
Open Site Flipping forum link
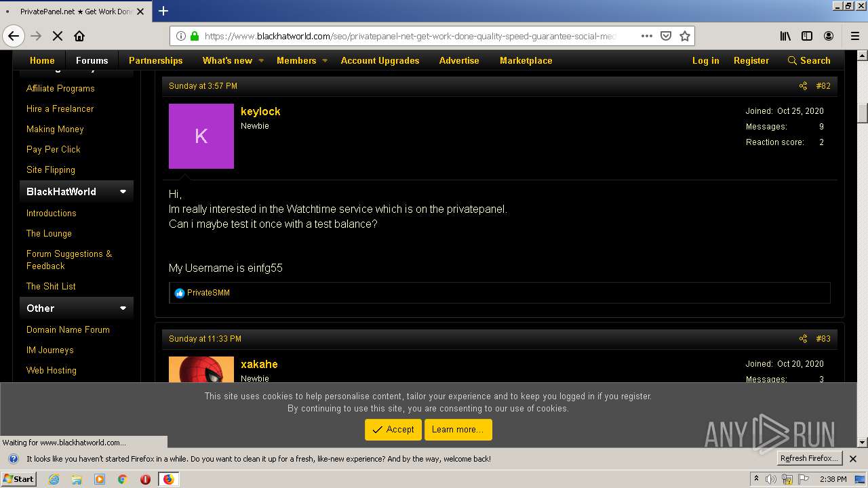[x=51, y=170]
